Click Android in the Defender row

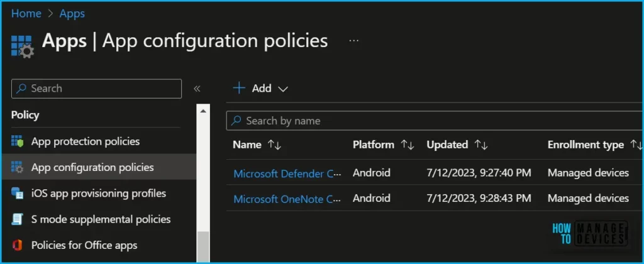pyautogui.click(x=371, y=173)
